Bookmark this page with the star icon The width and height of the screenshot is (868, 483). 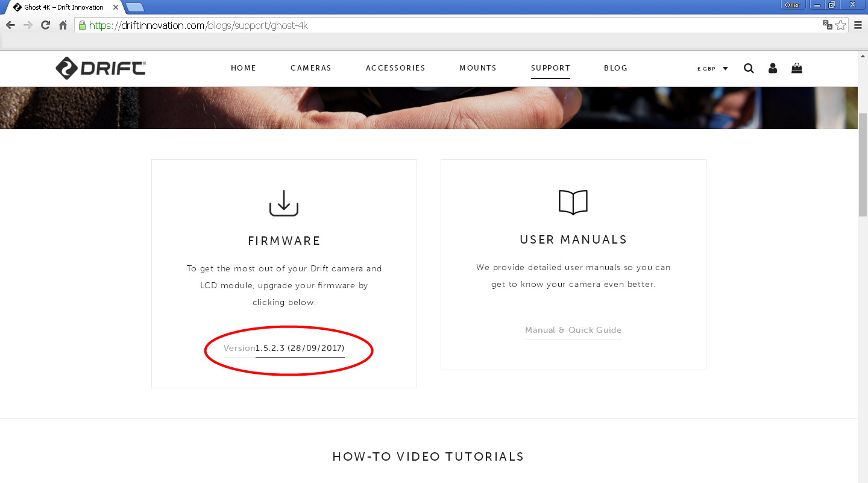click(x=840, y=25)
